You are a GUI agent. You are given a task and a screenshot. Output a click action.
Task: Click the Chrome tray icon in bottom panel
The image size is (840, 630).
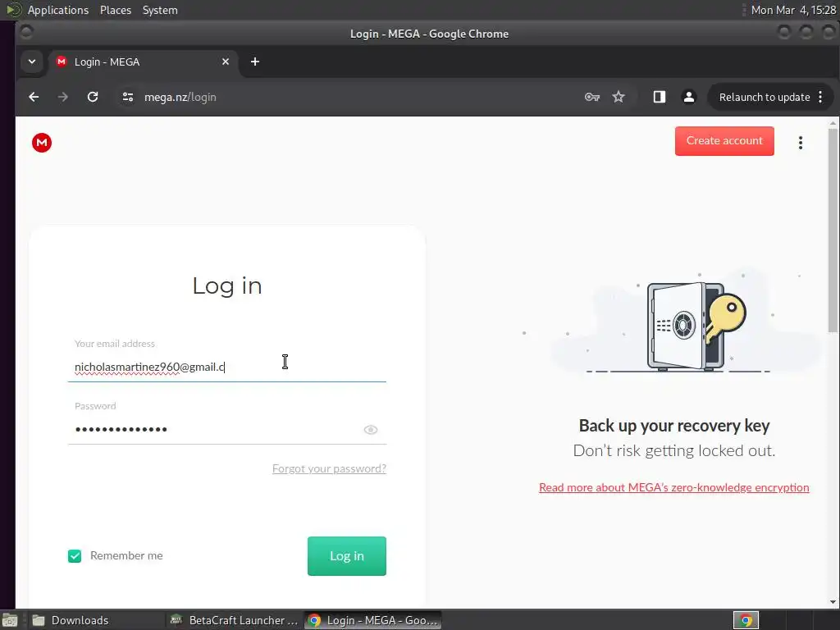746,620
